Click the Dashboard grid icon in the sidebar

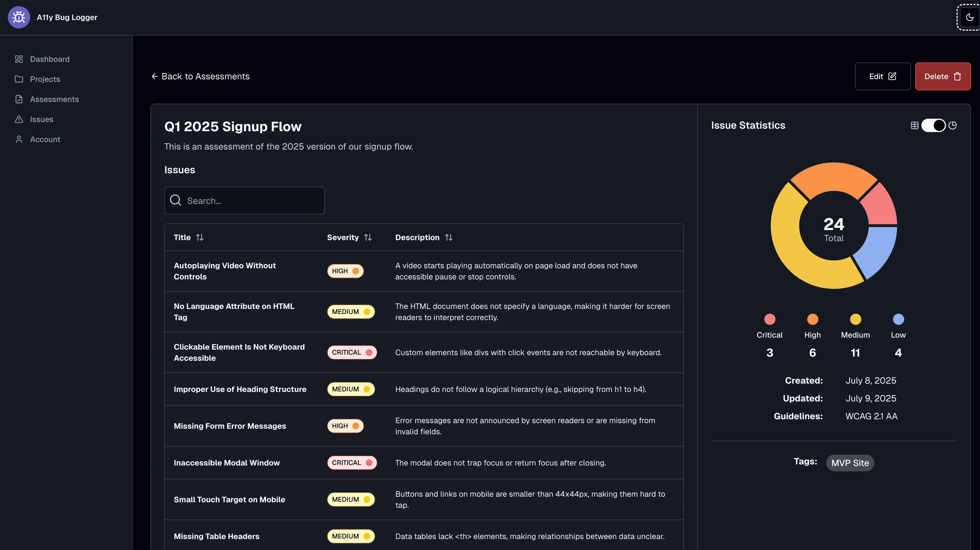tap(19, 59)
